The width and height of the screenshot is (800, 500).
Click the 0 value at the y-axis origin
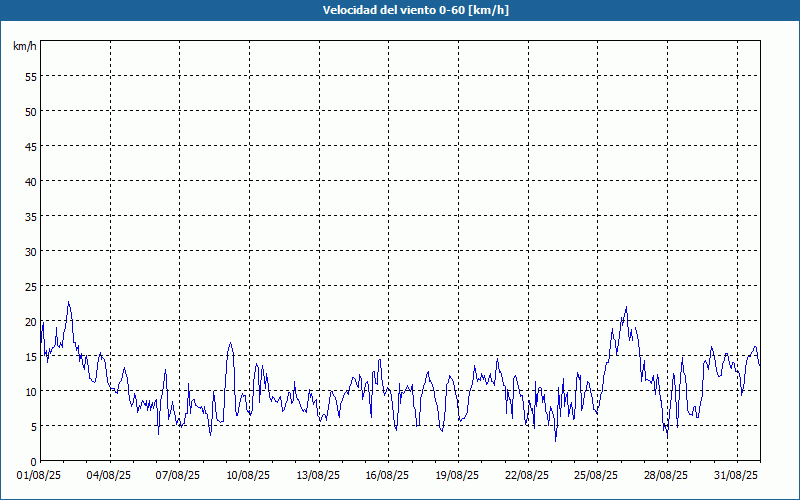[x=34, y=462]
